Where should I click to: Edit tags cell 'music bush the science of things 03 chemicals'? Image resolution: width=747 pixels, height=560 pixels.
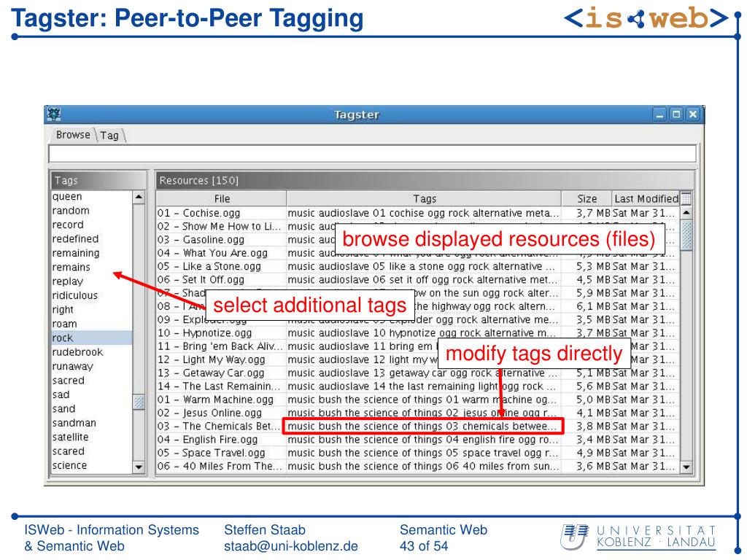click(424, 426)
